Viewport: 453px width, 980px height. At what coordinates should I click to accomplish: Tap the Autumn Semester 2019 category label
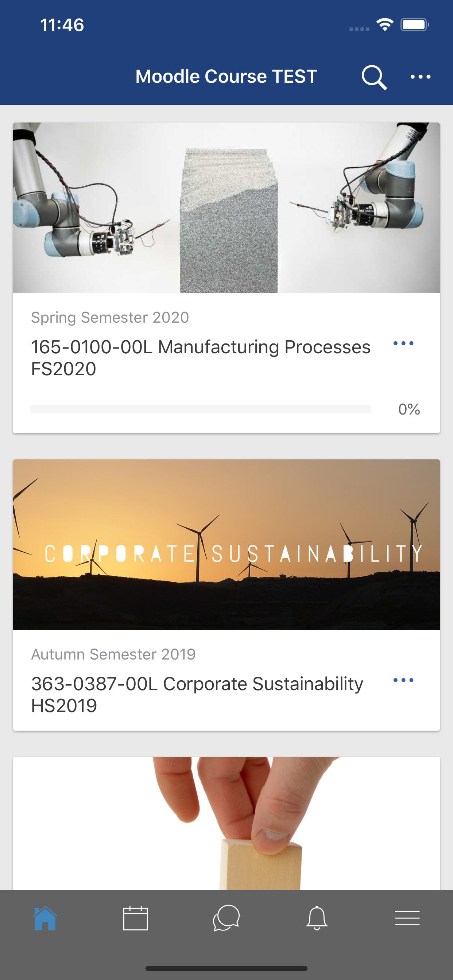point(113,654)
